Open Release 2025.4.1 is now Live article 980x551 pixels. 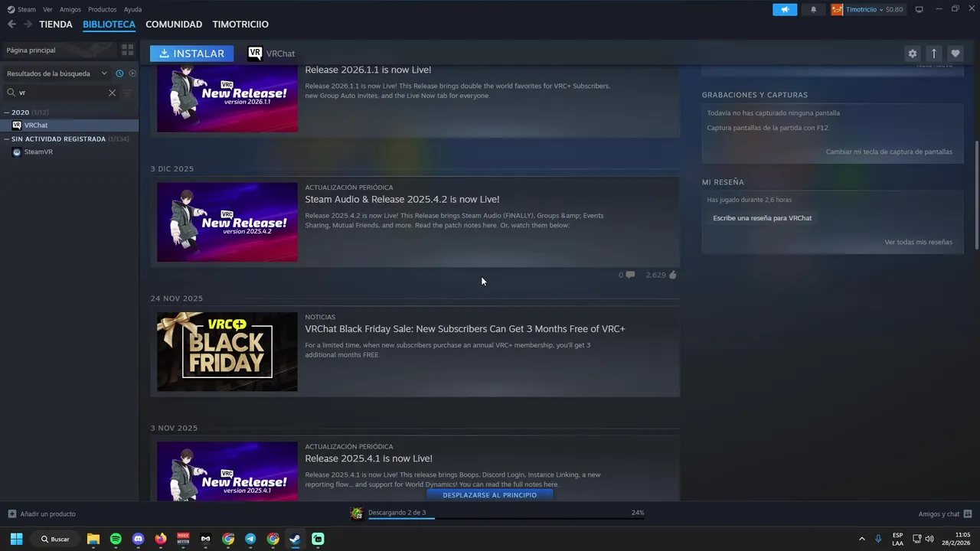(x=368, y=458)
